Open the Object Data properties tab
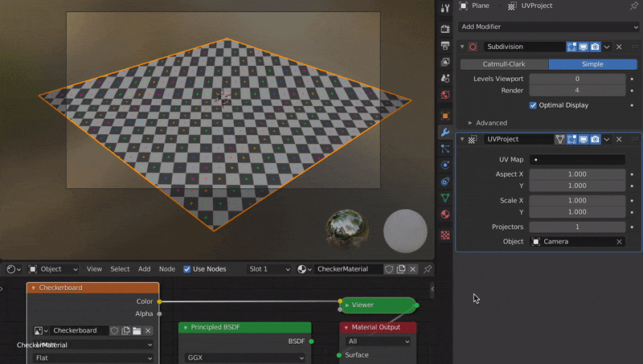The height and width of the screenshot is (364, 643). click(445, 198)
